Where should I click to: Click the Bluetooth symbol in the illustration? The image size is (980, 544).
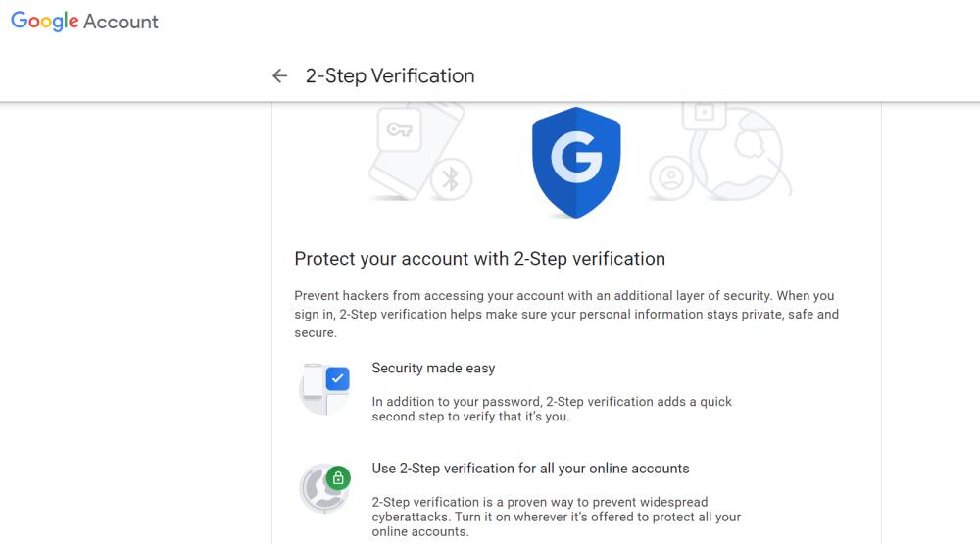click(x=451, y=178)
